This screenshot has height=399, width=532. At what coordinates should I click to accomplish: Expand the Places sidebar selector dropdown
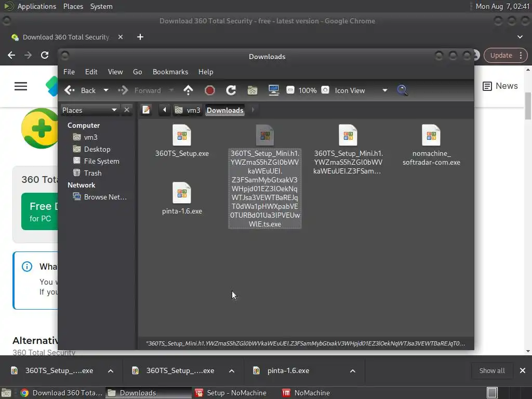click(x=90, y=110)
